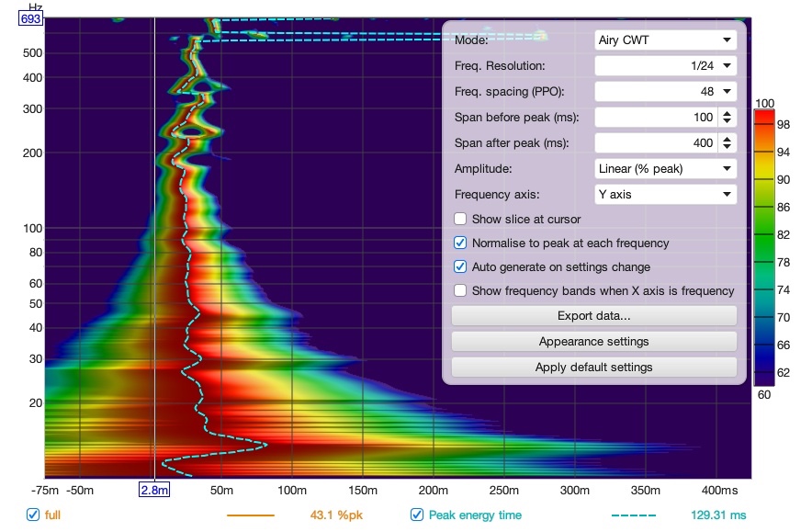Open the Amplitude dropdown showing Linear (% peak)
This screenshot has height=532, width=812.
tap(665, 169)
